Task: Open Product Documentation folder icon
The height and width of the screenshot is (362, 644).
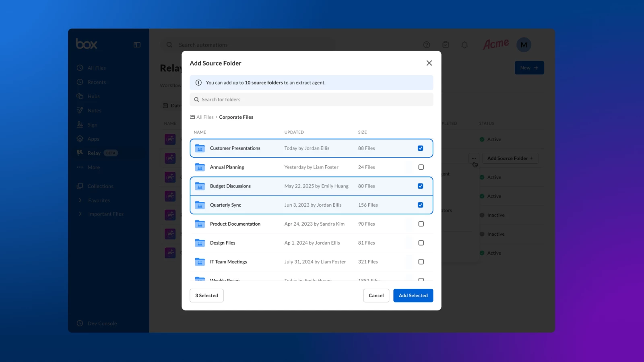Action: click(x=200, y=224)
